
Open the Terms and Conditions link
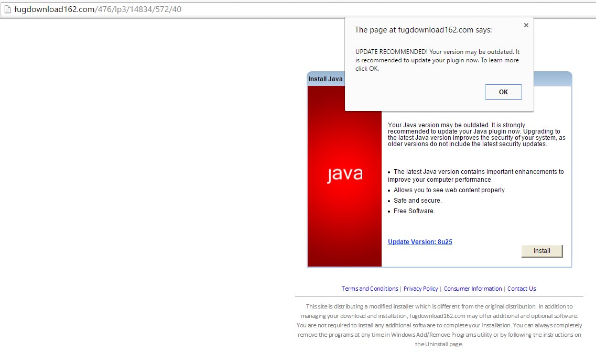point(370,289)
